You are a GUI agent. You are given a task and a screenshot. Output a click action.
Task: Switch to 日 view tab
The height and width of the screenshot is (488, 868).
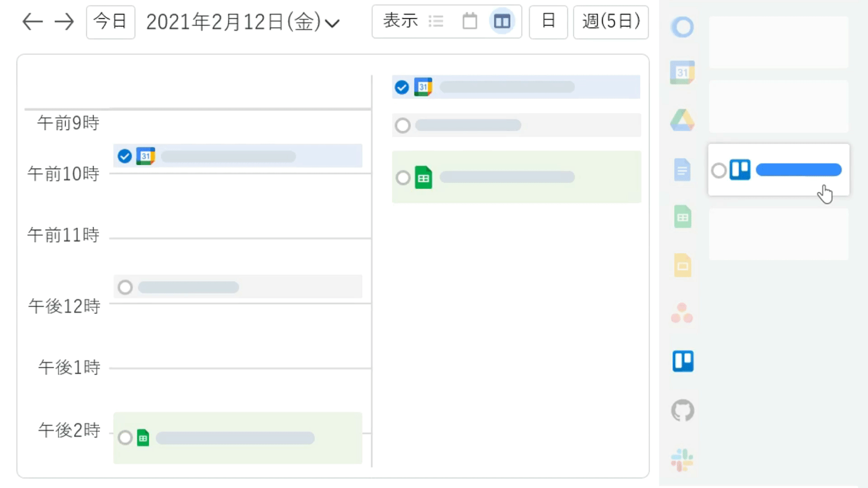coord(548,22)
